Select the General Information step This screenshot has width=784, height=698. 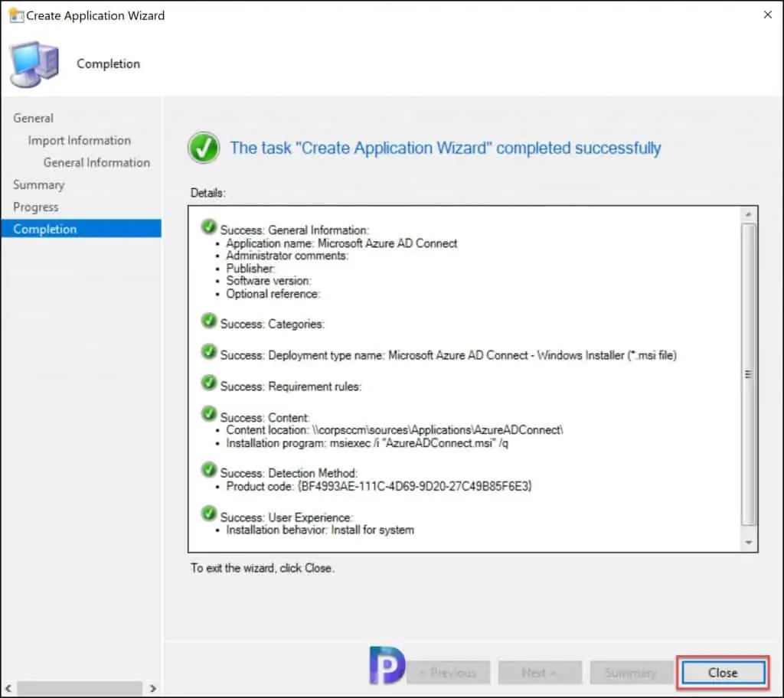96,162
